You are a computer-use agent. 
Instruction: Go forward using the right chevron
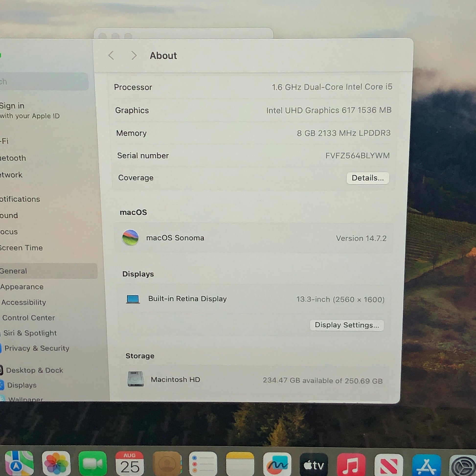tap(134, 56)
